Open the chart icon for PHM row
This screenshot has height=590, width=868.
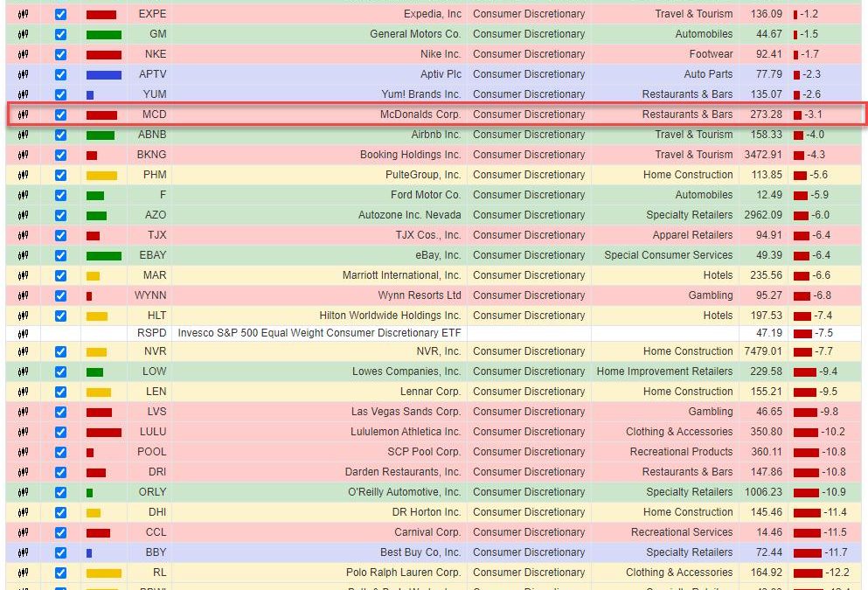(23, 175)
